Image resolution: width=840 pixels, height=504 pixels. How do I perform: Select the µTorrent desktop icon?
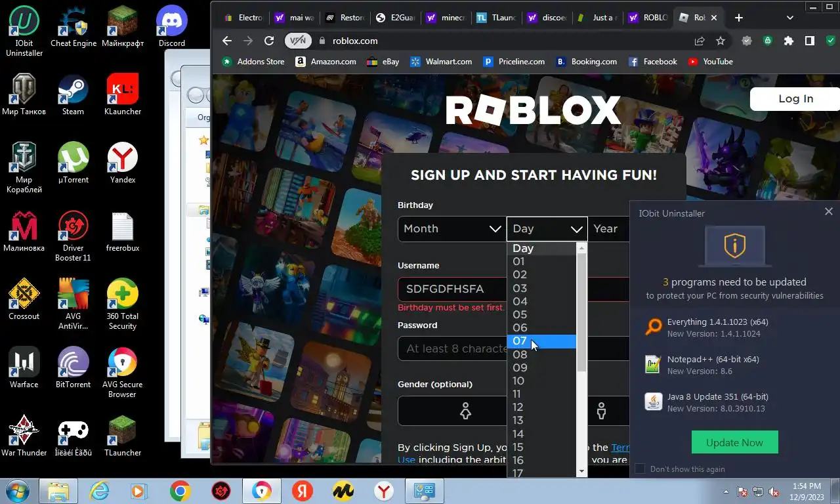pyautogui.click(x=73, y=163)
